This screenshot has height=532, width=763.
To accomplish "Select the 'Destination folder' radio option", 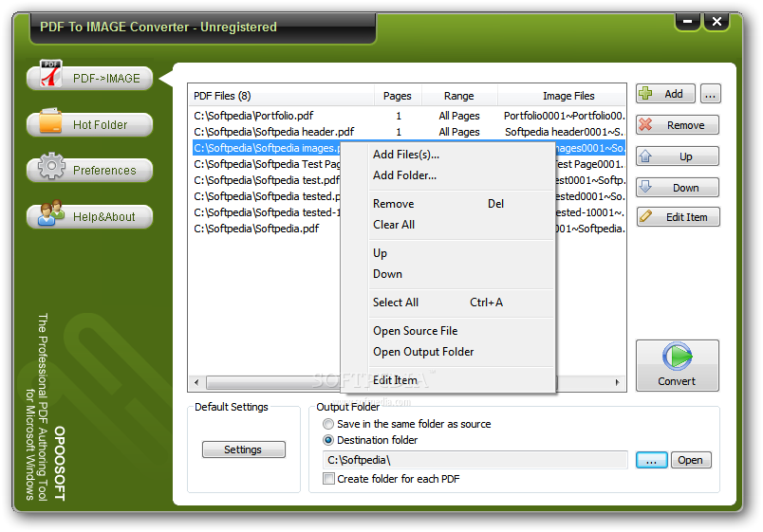I will click(x=328, y=440).
